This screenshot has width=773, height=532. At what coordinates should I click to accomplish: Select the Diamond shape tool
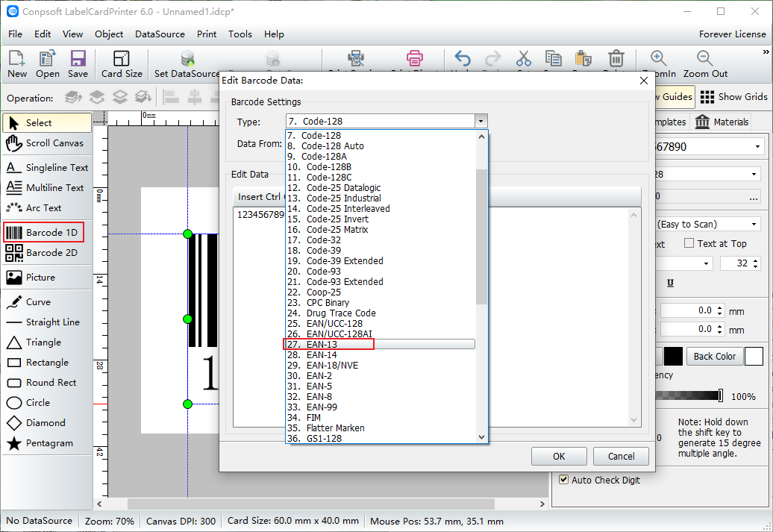(x=47, y=423)
